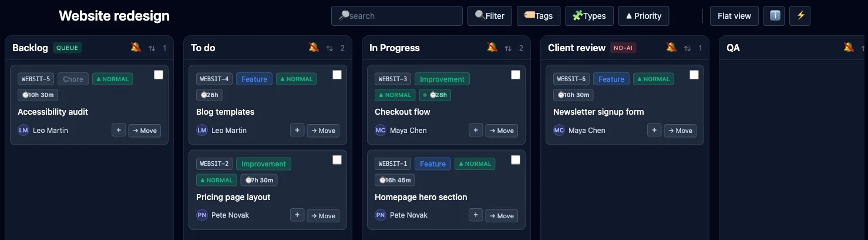
Task: Click MC avatar on Newsletter signup form
Action: [x=559, y=130]
